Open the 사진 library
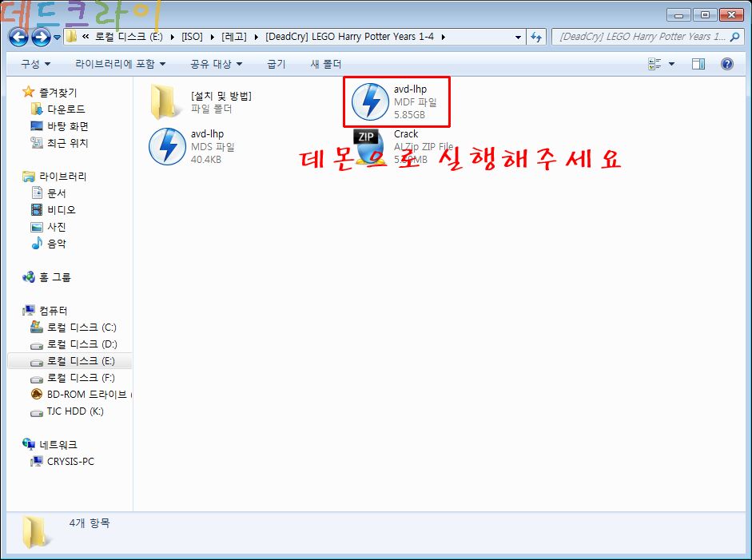Image resolution: width=752 pixels, height=560 pixels. 49,227
